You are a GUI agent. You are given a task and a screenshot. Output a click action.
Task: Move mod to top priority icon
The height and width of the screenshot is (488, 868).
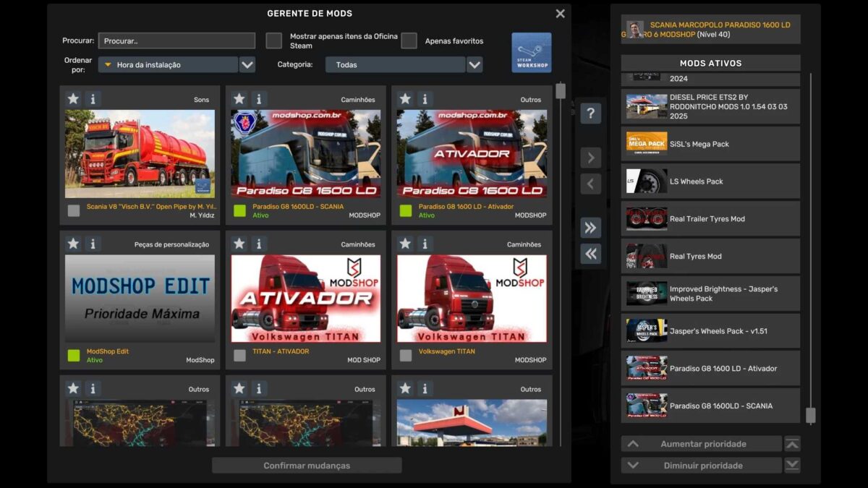[792, 444]
